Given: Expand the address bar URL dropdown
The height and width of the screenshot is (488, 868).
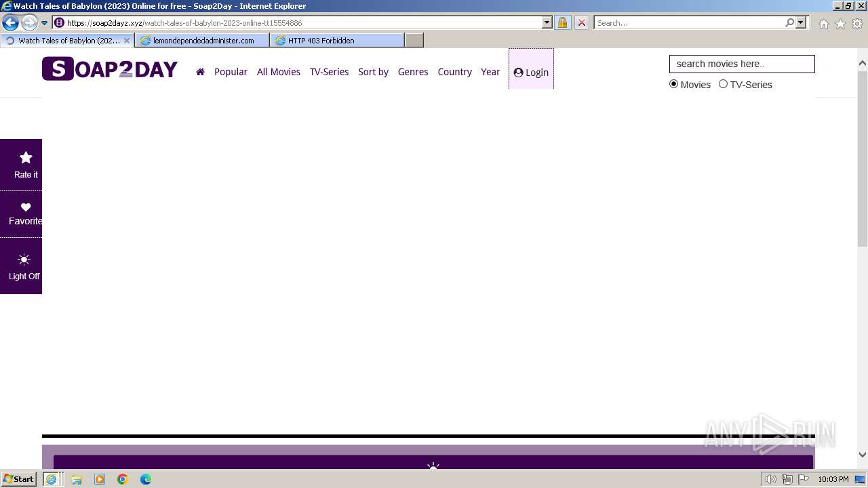Looking at the screenshot, I should 547,22.
